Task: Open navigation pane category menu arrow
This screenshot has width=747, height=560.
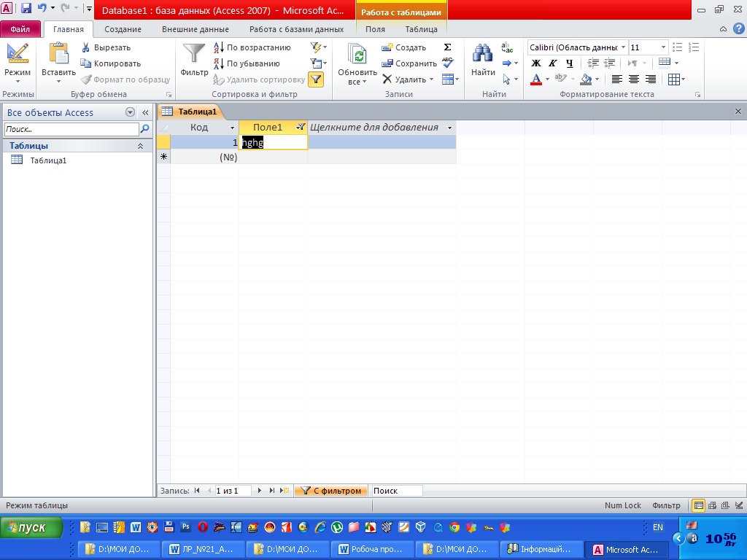Action: (130, 112)
